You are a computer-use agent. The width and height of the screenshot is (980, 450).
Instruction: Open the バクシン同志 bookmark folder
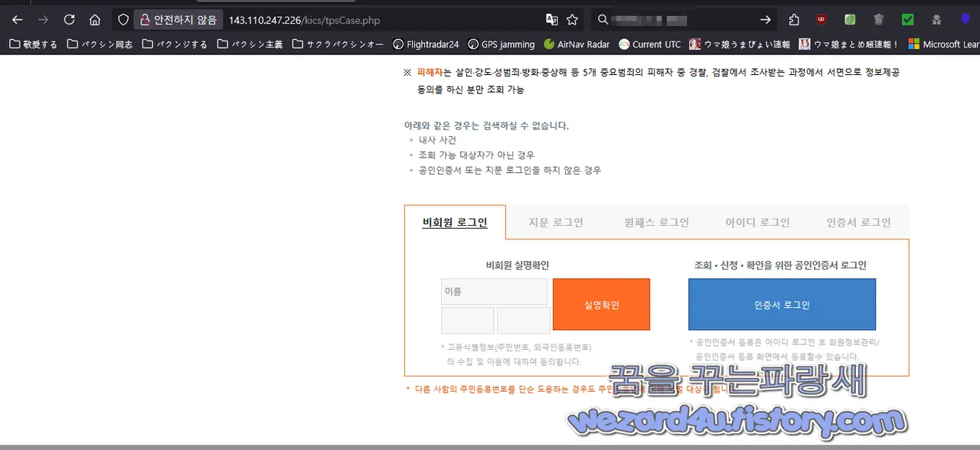click(x=100, y=44)
